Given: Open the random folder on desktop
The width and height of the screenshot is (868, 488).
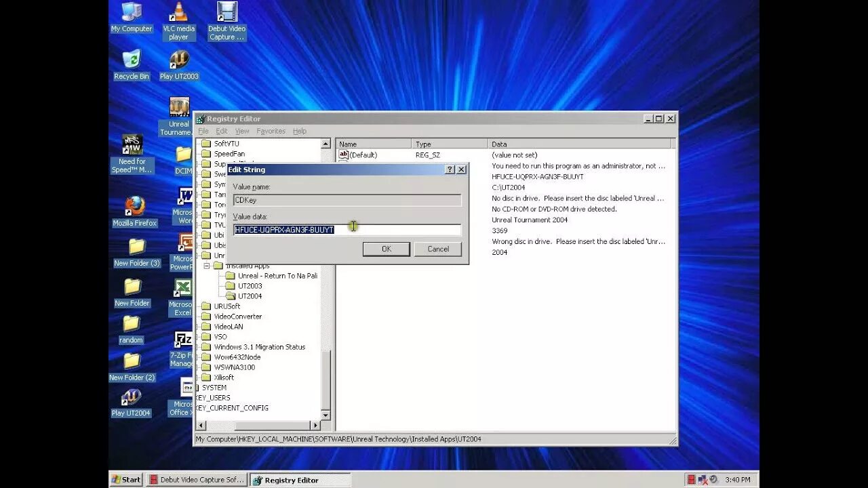Looking at the screenshot, I should [x=131, y=329].
